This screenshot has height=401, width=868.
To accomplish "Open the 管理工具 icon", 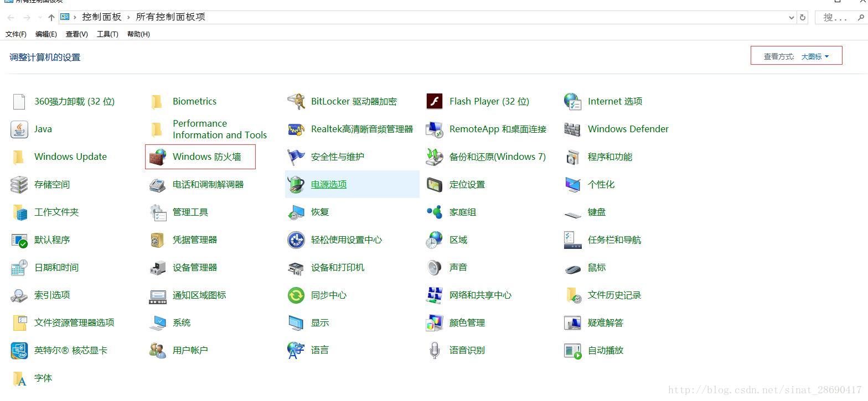I will point(157,212).
